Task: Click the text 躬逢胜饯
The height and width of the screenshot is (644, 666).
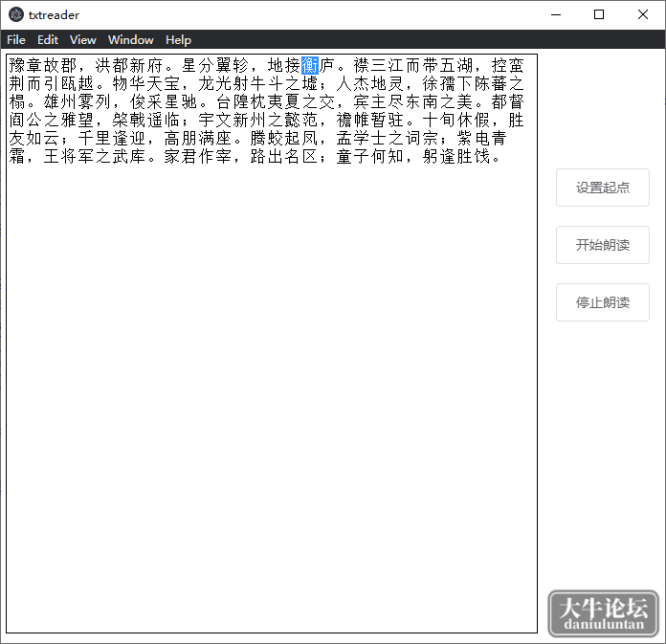Action: click(456, 157)
